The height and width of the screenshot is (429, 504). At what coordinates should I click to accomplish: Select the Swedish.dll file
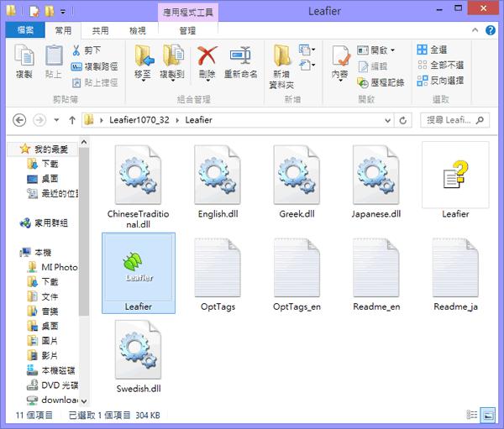[x=139, y=357]
